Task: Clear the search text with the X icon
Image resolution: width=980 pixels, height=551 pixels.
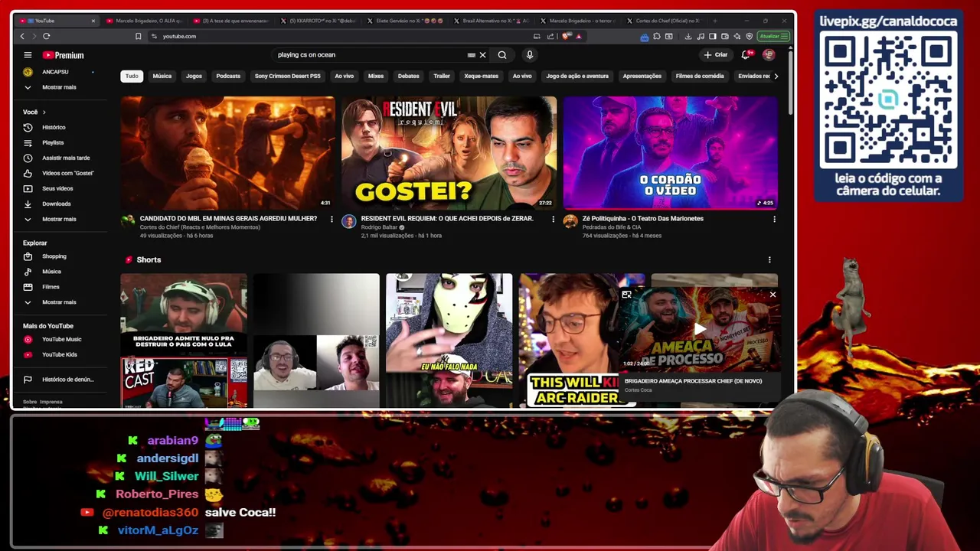Action: tap(482, 55)
